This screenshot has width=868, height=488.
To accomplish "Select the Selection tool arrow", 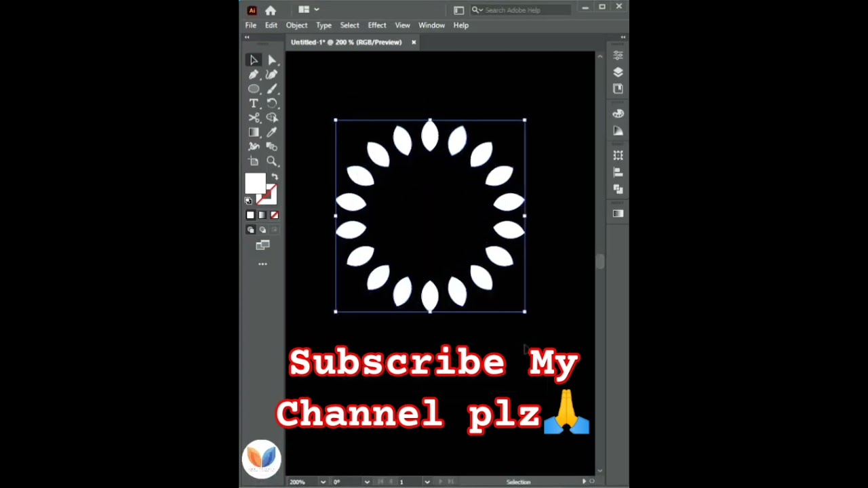I will [x=254, y=60].
